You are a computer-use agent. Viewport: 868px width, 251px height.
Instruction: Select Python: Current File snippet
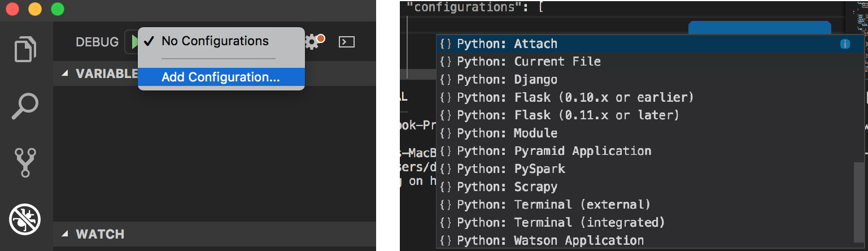click(x=529, y=62)
